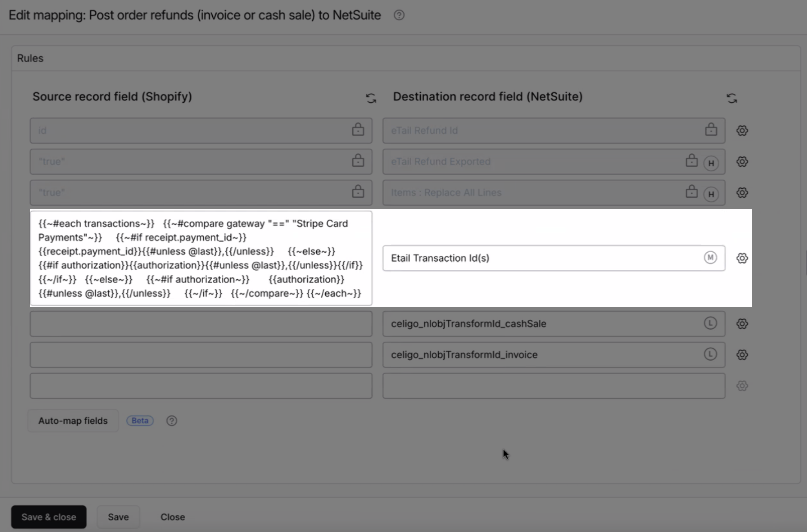Click empty source field beside celigo_nlobjTransformId_cashSale

pyautogui.click(x=201, y=324)
